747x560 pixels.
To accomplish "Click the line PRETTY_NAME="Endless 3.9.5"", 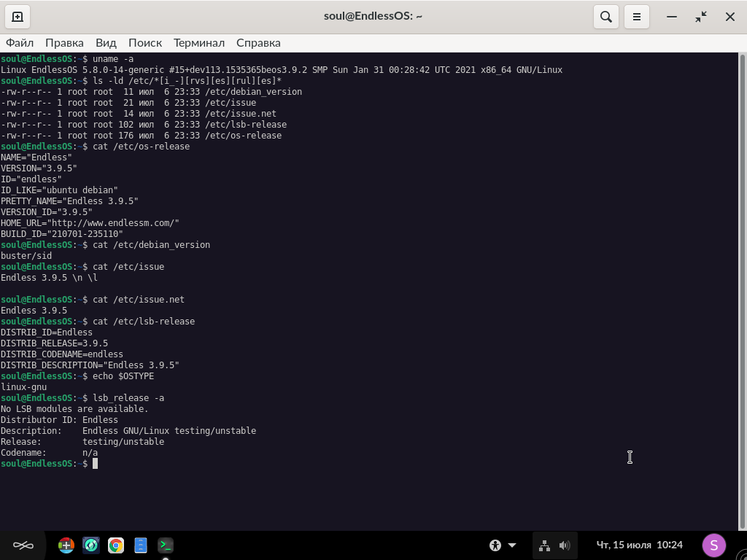I will click(x=69, y=201).
